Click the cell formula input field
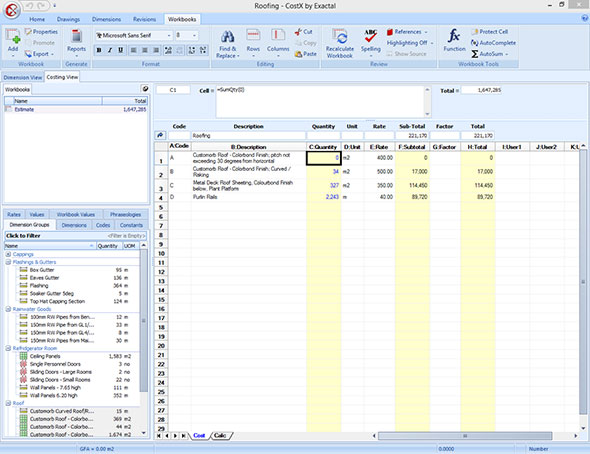 [x=321, y=102]
